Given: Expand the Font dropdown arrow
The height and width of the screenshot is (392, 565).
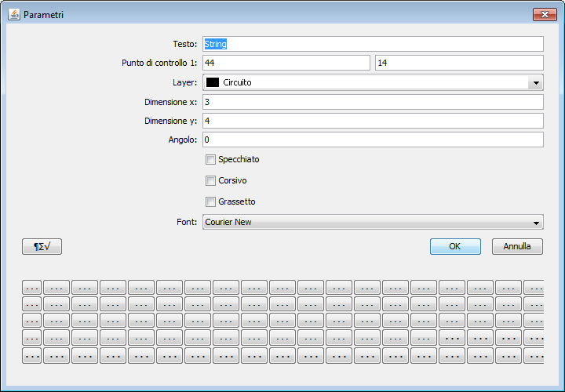Looking at the screenshot, I should tap(535, 223).
